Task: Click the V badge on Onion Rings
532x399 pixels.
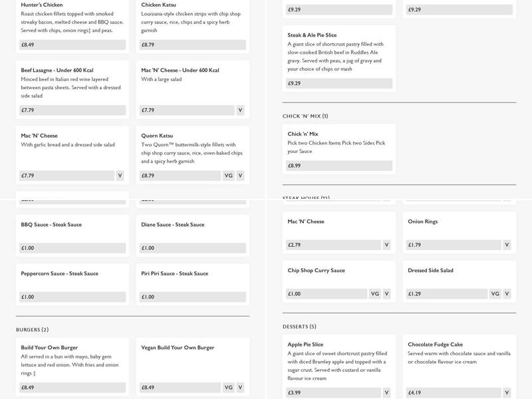Action: [507, 245]
